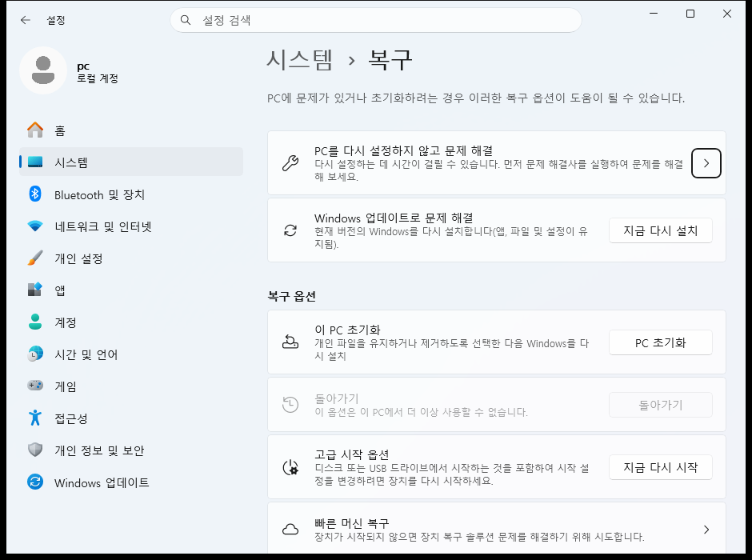
Task: Click the 복구 옵션 section heading
Action: (291, 296)
